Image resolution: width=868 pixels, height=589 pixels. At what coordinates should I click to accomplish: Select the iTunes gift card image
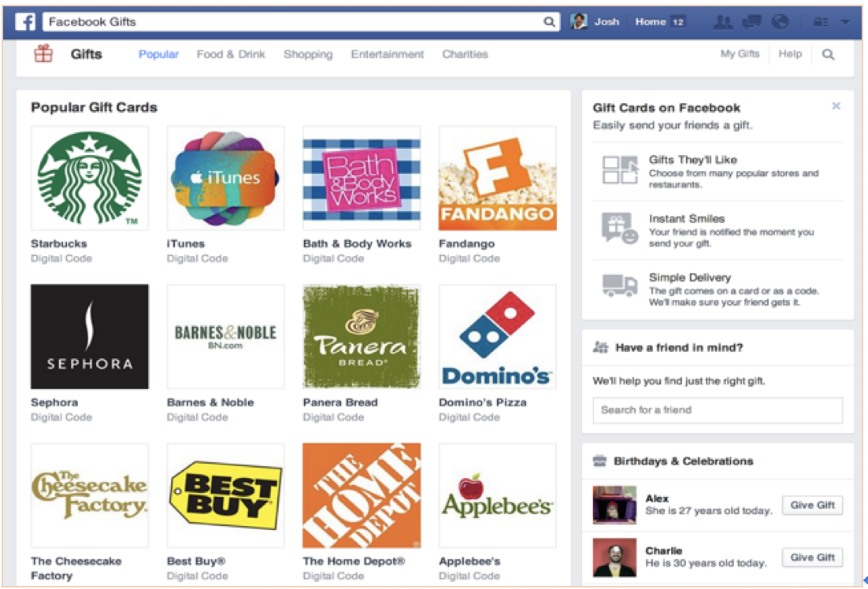[226, 178]
